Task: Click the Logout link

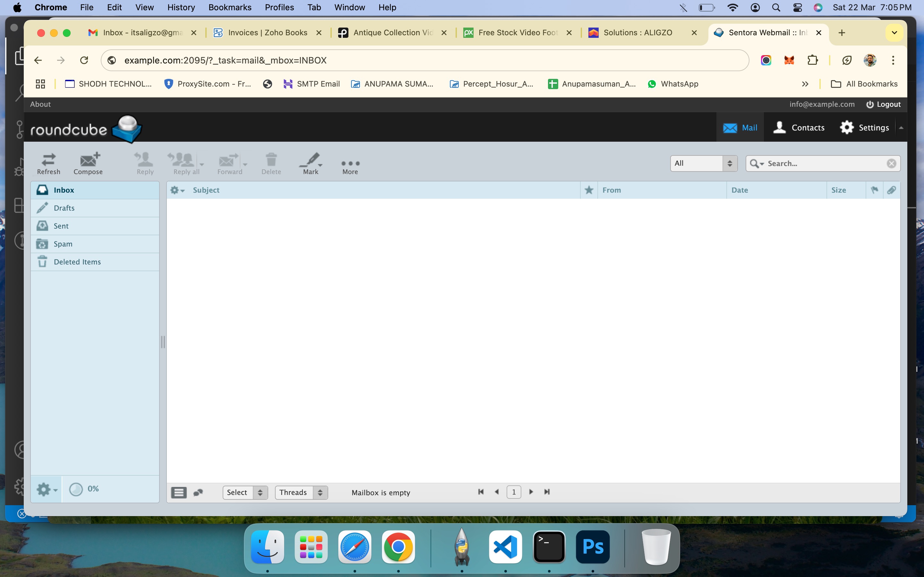Action: [x=884, y=104]
